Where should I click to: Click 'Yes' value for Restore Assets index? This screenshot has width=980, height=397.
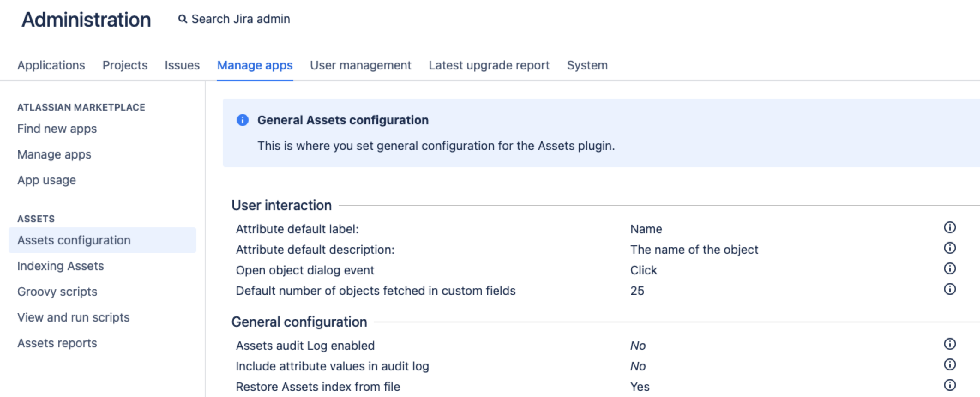point(640,387)
